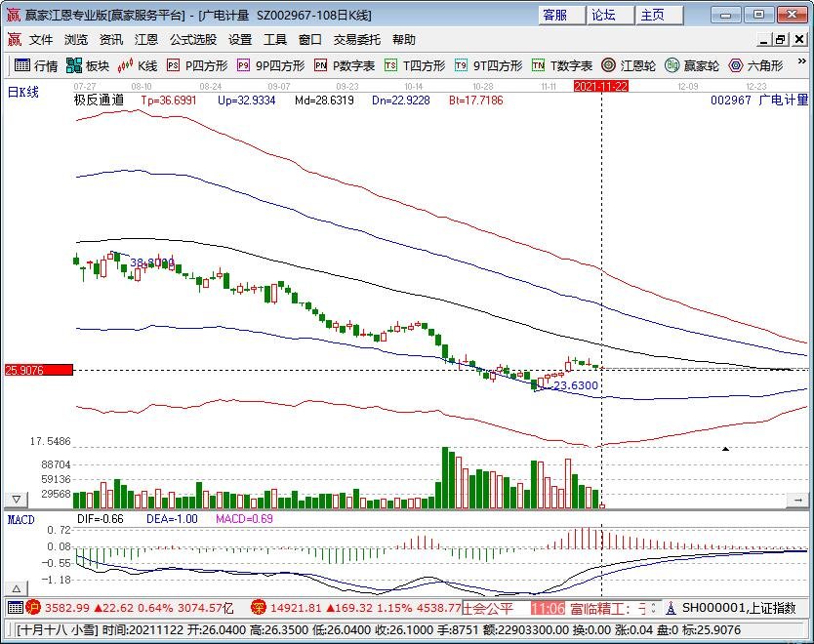Click the SH000001 上证指数 status item
The height and width of the screenshot is (644, 814).
pos(739,608)
